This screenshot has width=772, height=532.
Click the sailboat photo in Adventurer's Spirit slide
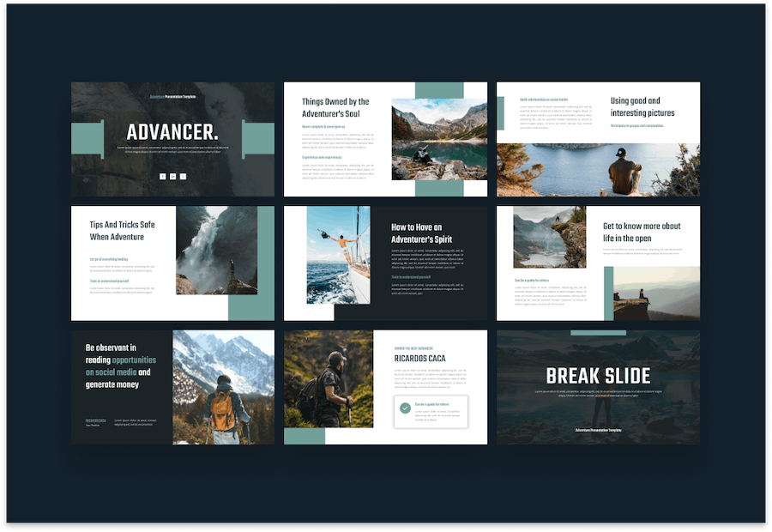[x=339, y=255]
